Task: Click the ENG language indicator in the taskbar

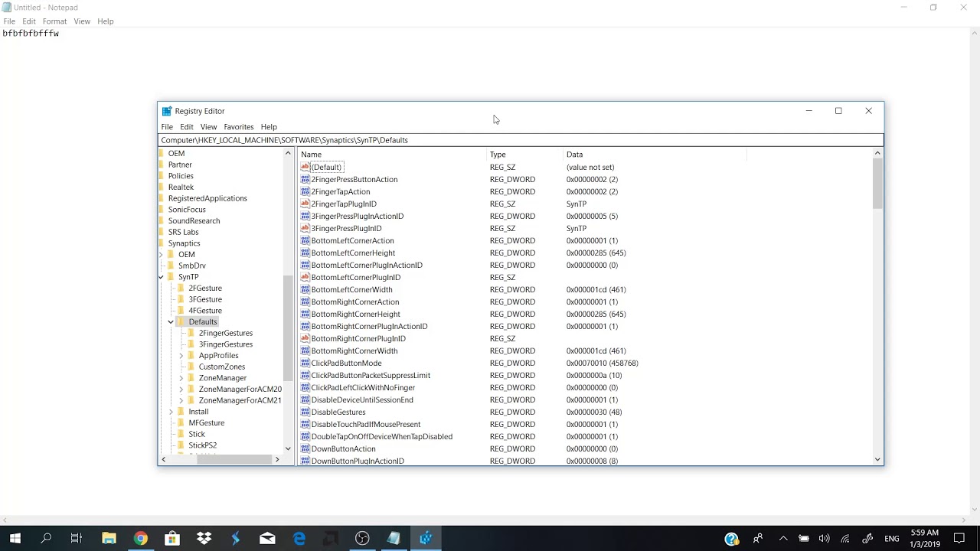Action: pos(892,539)
